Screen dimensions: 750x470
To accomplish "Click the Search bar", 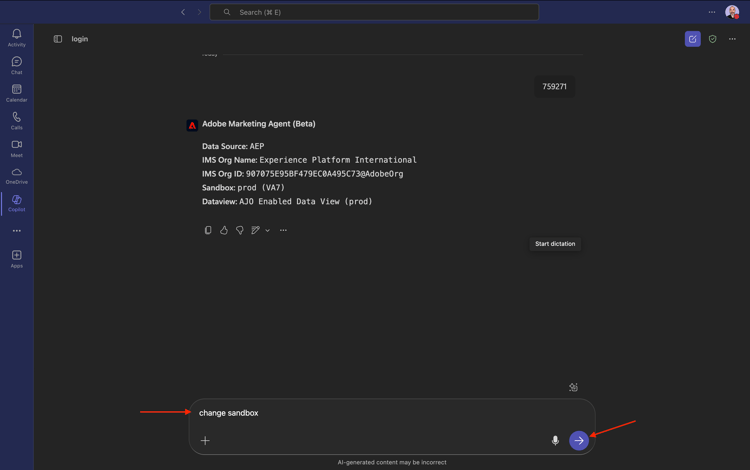I will pyautogui.click(x=374, y=12).
